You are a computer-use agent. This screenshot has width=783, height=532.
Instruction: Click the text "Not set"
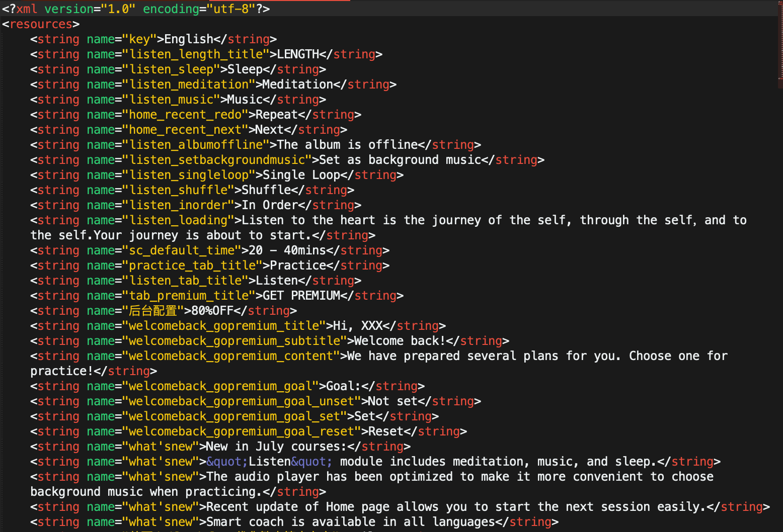393,401
